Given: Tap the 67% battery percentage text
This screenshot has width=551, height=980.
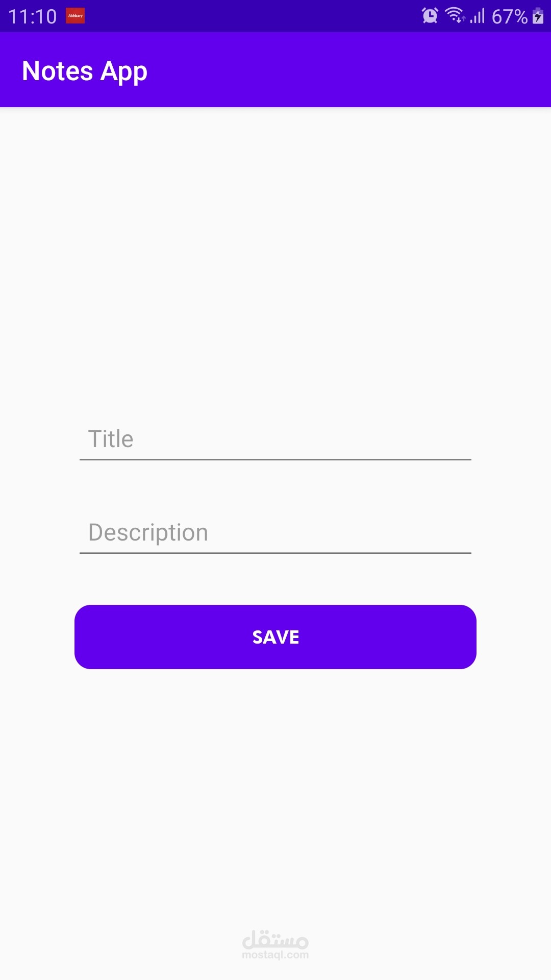Looking at the screenshot, I should click(509, 16).
